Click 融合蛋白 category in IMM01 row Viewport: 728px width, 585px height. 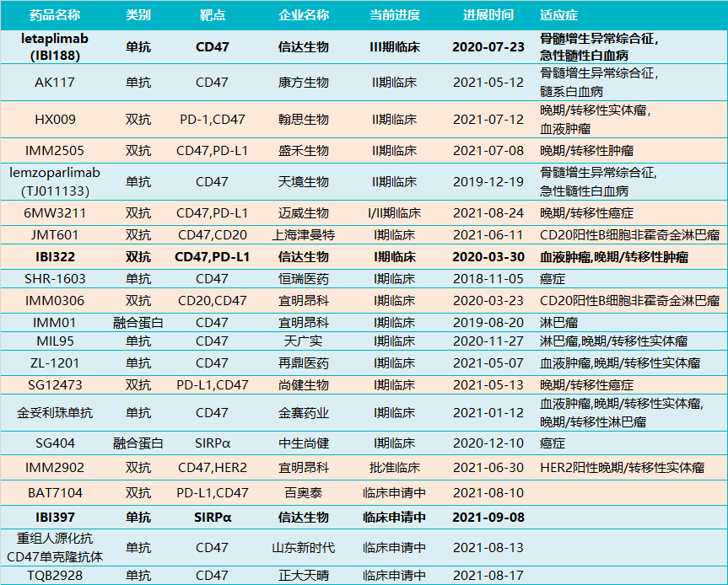(x=138, y=322)
